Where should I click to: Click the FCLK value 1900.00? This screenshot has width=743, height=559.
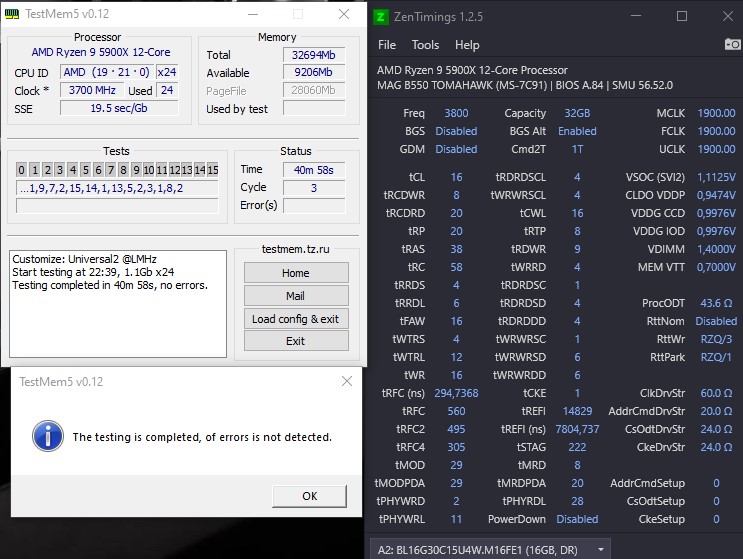716,131
